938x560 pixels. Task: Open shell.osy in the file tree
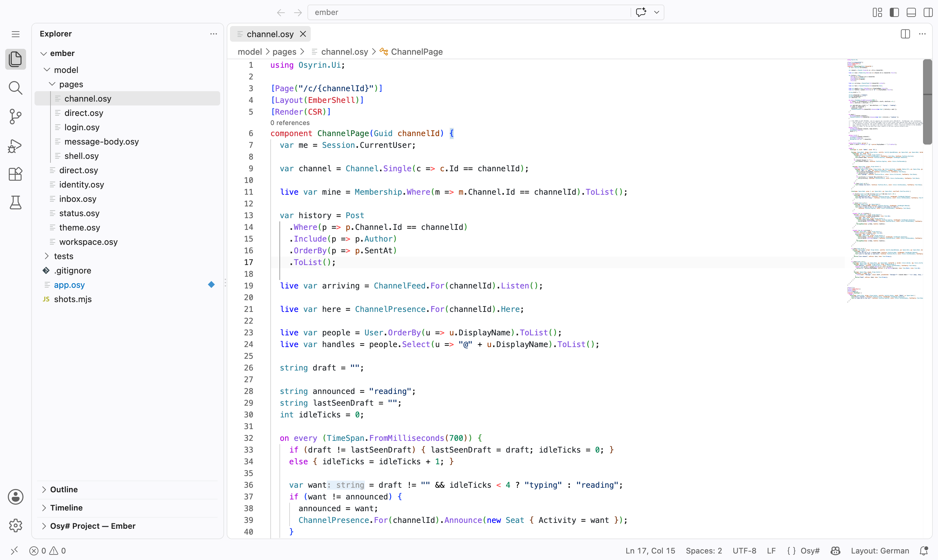127,156
